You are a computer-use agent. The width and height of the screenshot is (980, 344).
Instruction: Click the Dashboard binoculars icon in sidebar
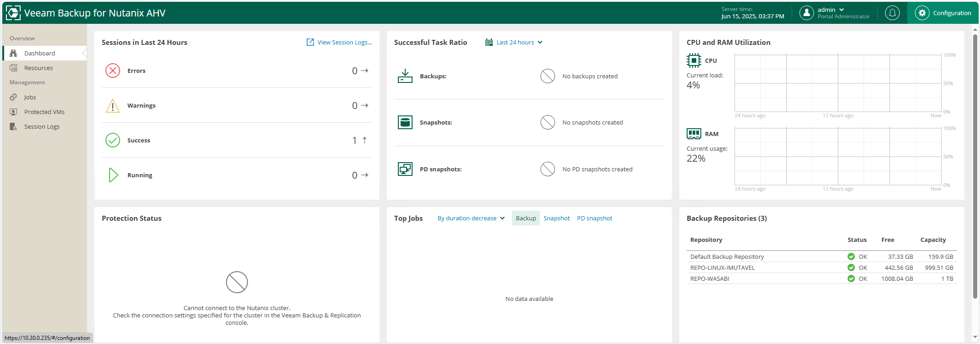click(x=14, y=53)
